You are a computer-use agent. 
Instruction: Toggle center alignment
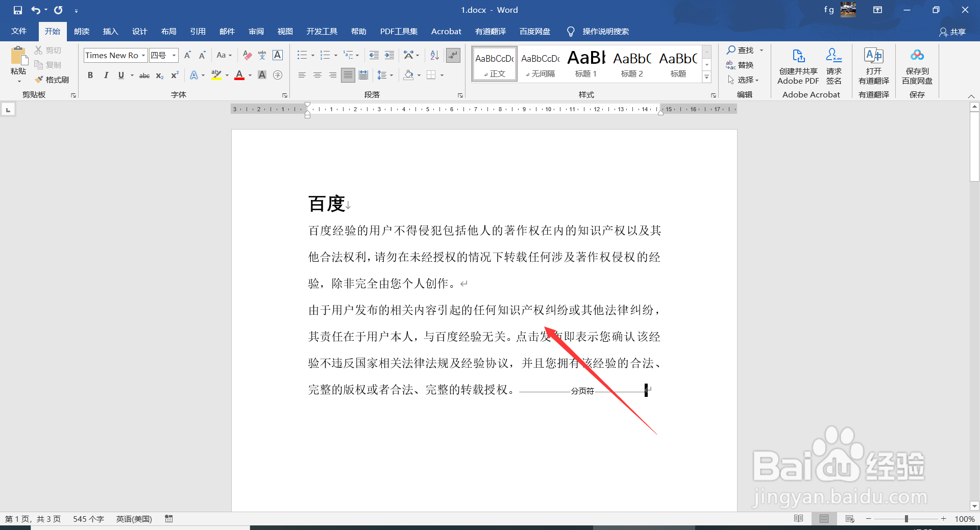point(317,75)
